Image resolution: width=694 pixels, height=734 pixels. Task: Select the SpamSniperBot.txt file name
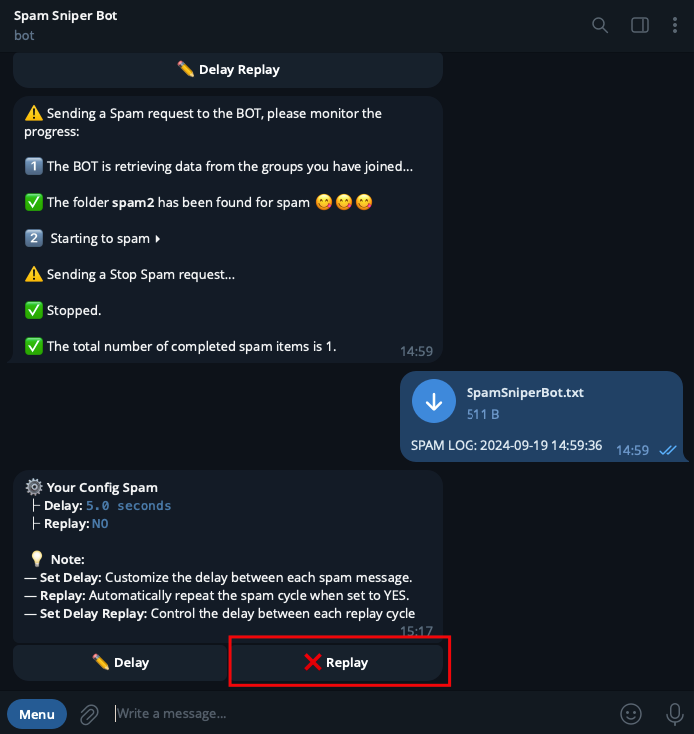click(x=525, y=392)
